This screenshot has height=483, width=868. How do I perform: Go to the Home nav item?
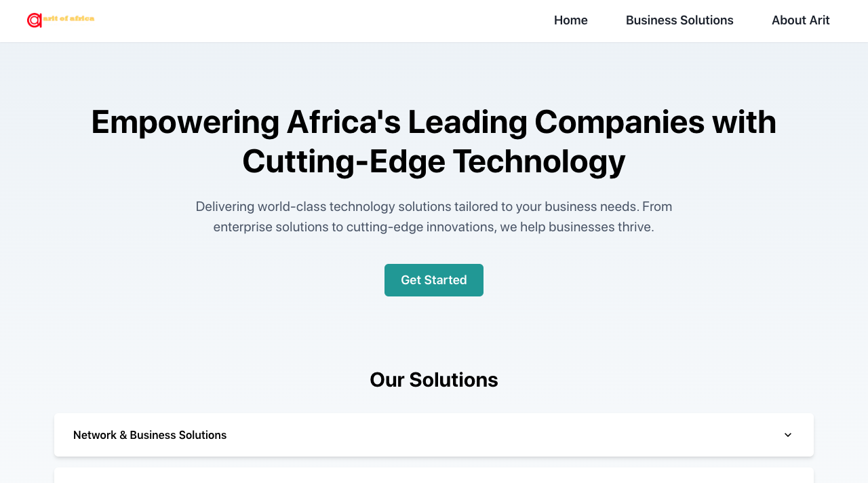(570, 20)
